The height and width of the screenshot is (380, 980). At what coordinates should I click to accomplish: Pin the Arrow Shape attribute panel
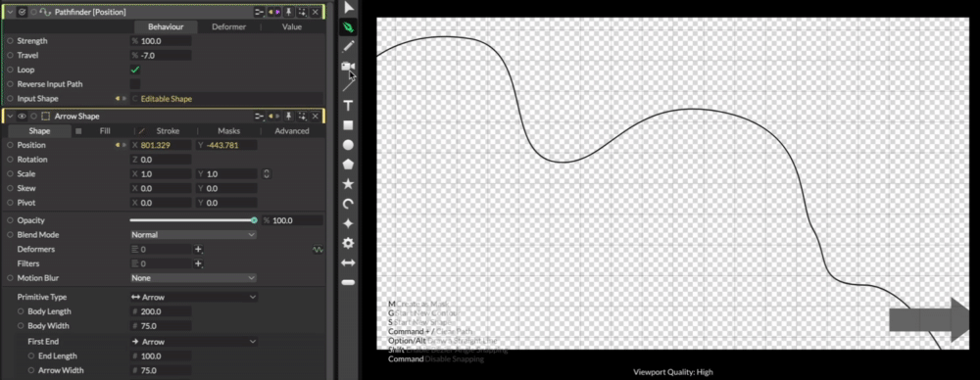pyautogui.click(x=288, y=117)
